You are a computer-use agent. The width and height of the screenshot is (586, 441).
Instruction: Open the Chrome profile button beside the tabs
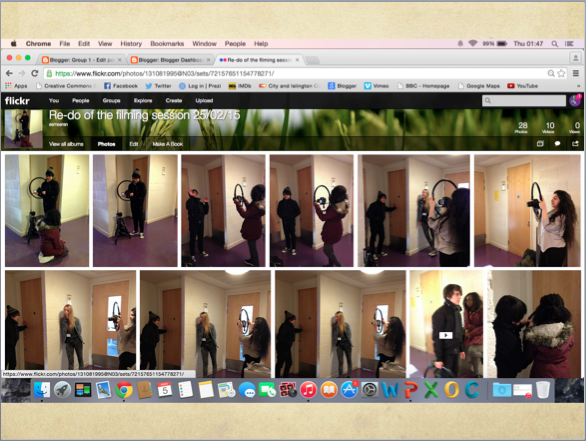[x=576, y=58]
